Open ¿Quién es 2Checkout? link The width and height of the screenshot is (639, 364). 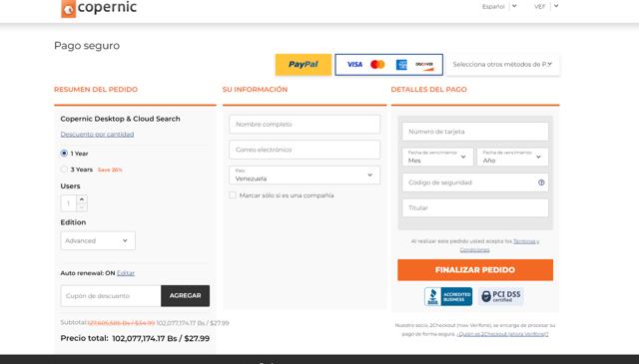tap(502, 334)
